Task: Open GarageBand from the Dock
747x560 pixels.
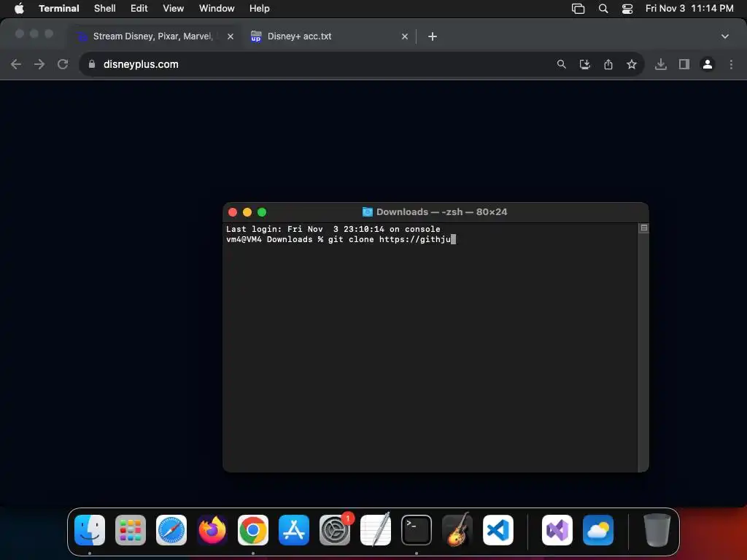Action: (x=457, y=530)
